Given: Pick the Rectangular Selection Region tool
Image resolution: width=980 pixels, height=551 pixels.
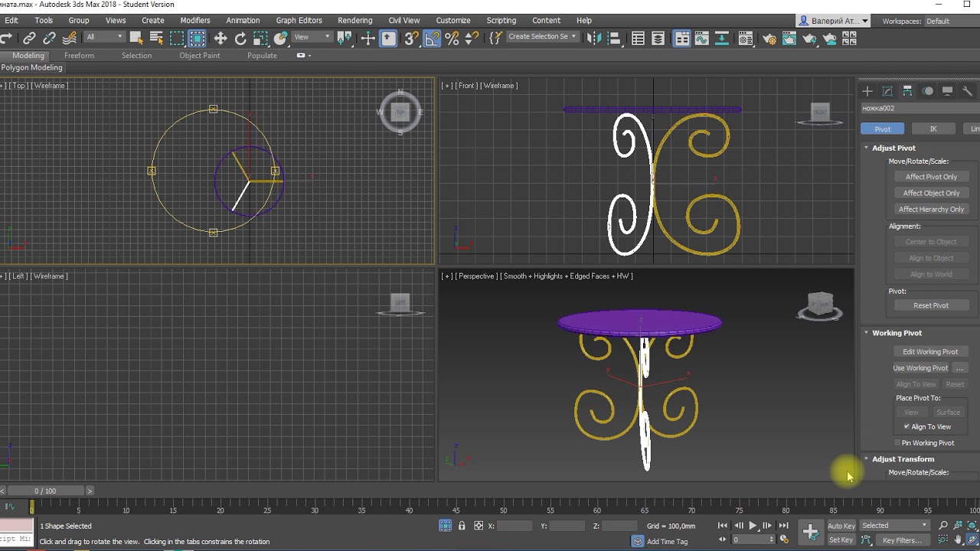Looking at the screenshot, I should click(177, 37).
